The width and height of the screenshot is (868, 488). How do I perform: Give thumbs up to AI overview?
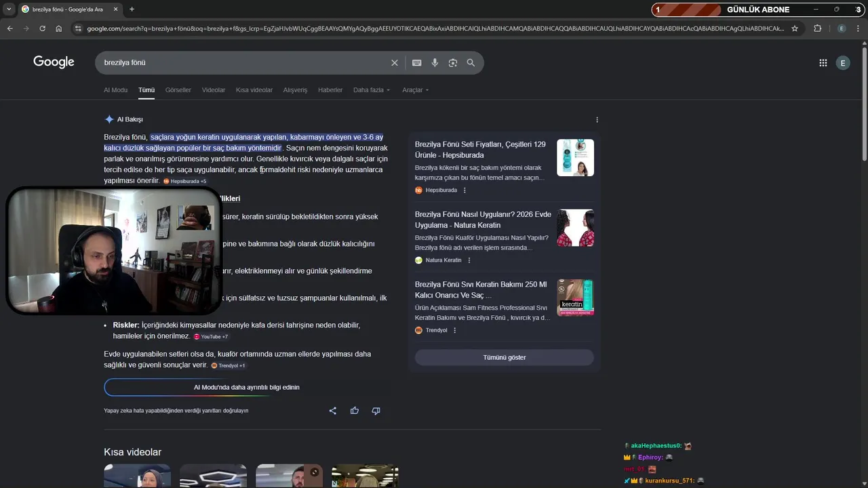tap(355, 411)
